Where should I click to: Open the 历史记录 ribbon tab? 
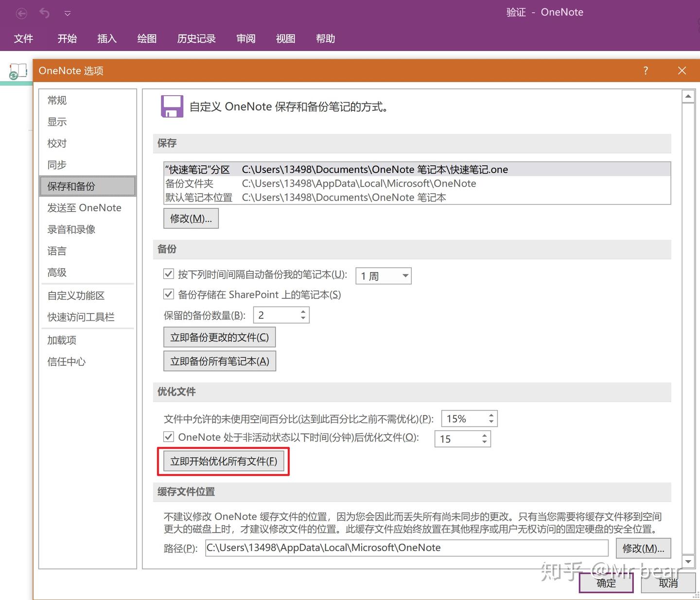tap(196, 39)
